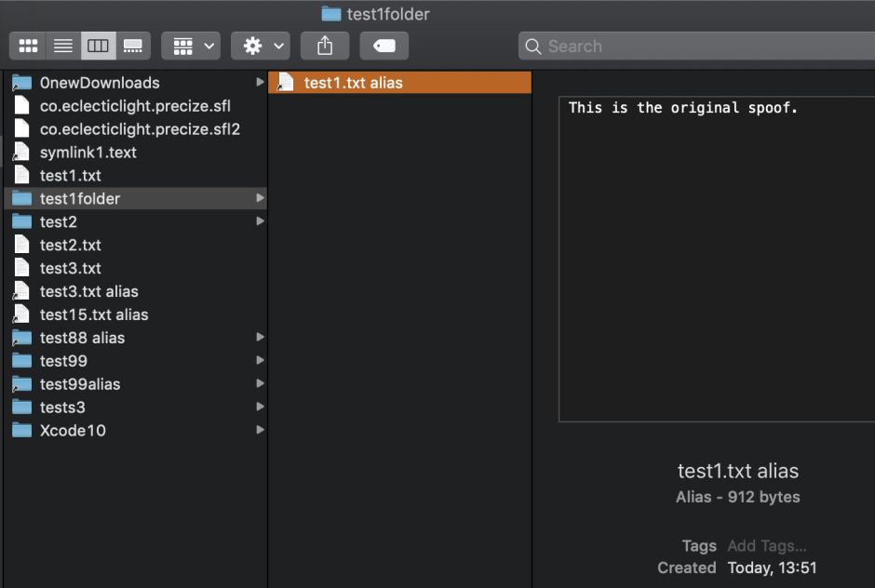Switch to gallery view button
The width and height of the screenshot is (875, 588).
132,46
